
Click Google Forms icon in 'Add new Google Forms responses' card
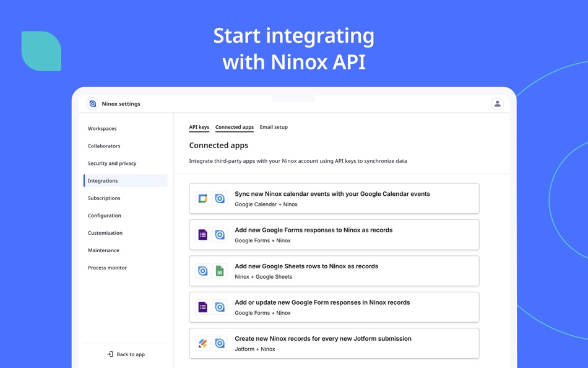click(203, 235)
